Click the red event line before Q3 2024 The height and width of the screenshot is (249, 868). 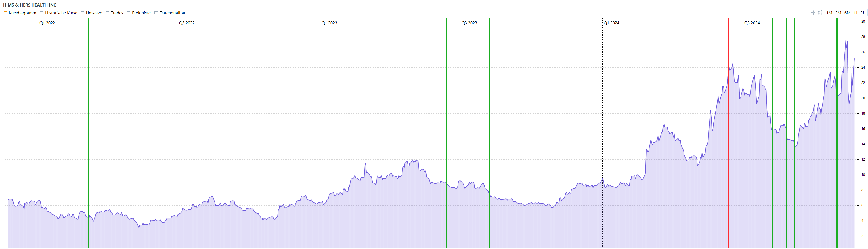(728, 134)
